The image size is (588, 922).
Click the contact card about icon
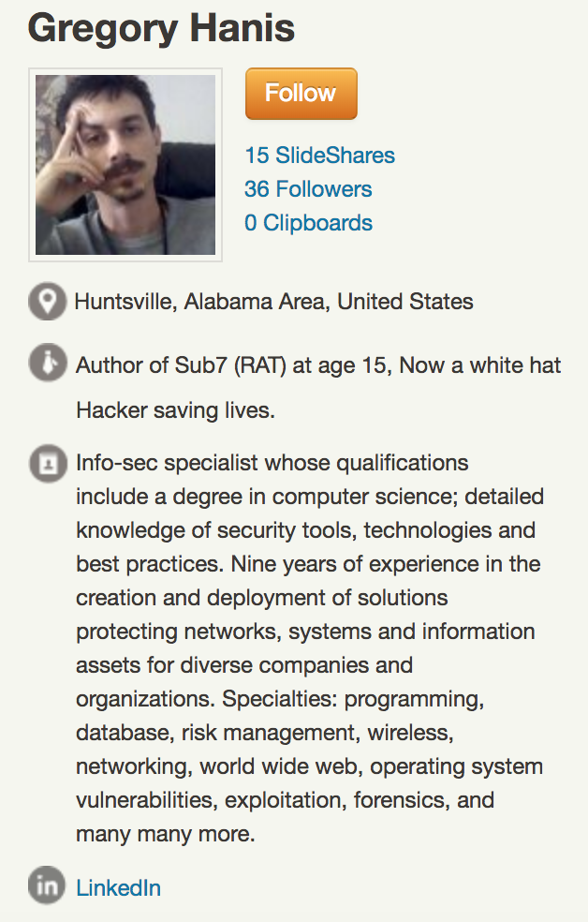point(48,464)
